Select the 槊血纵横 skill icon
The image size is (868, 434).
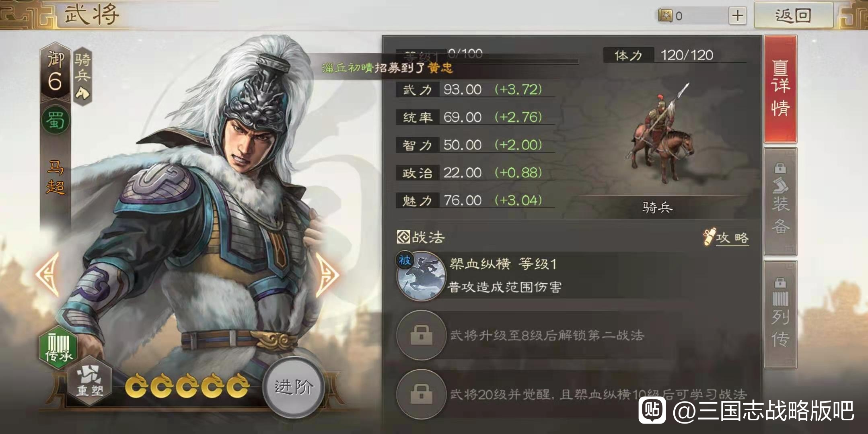point(421,276)
